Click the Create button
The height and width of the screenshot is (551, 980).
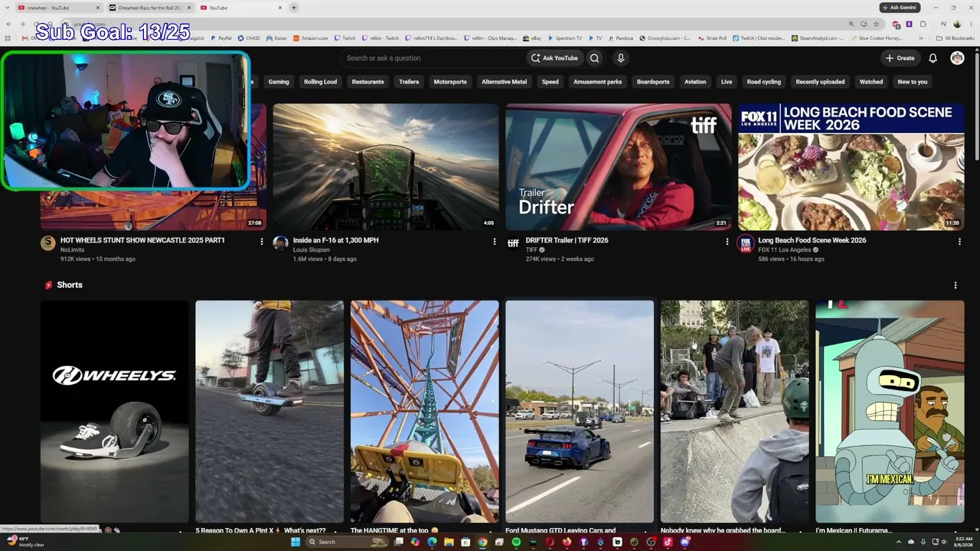pyautogui.click(x=900, y=58)
